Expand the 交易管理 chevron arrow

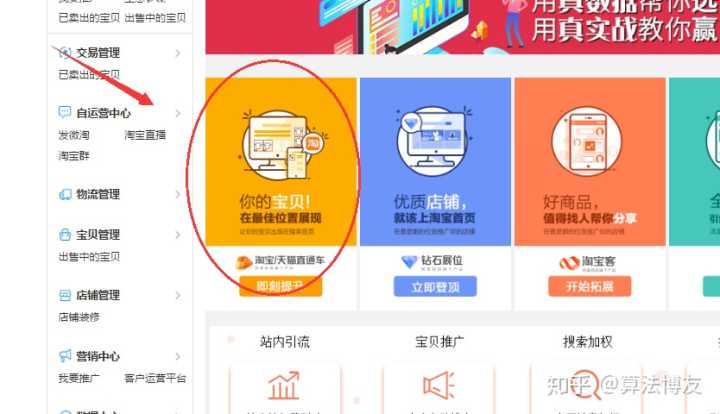178,53
